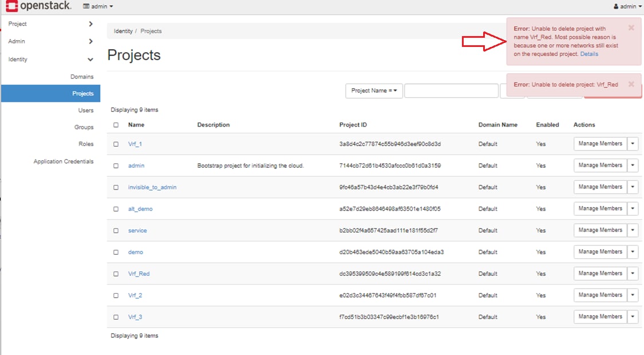This screenshot has height=355, width=644.
Task: Tick the Vrf_2 project checkbox
Action: [x=116, y=295]
